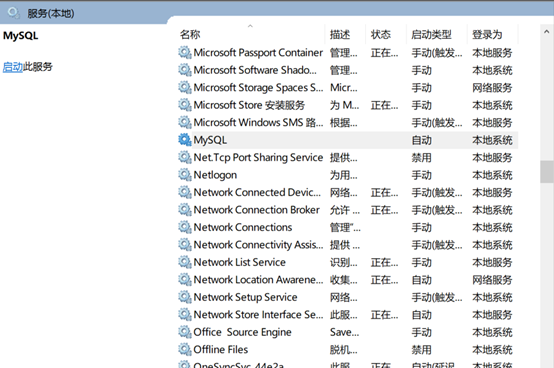This screenshot has width=554, height=368.
Task: Click the vertical scrollbar thumb
Action: 547,172
